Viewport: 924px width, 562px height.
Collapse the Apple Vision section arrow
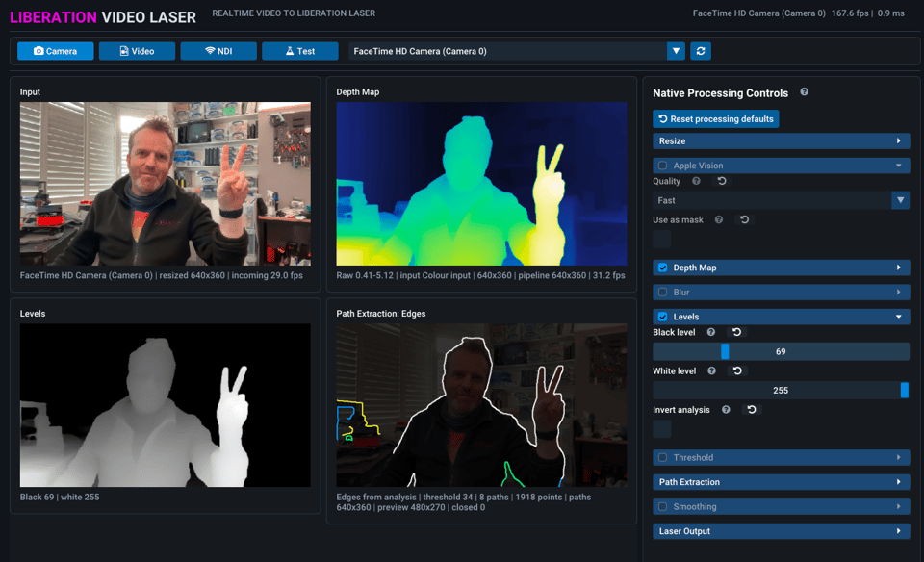coord(899,166)
